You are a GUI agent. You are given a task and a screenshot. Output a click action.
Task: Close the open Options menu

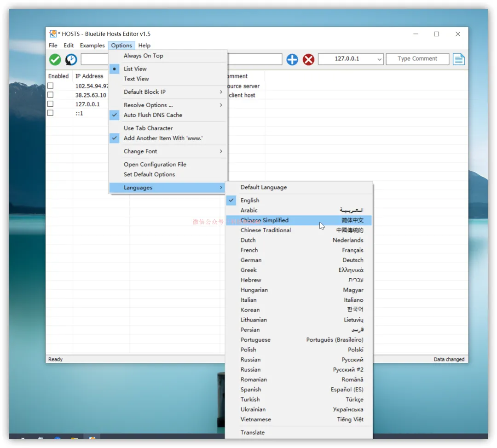(121, 46)
